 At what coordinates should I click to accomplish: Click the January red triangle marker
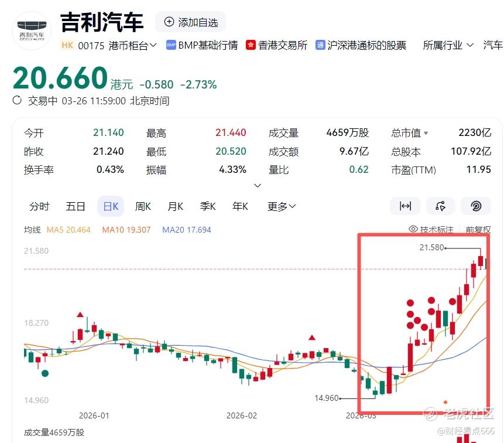tap(80, 314)
